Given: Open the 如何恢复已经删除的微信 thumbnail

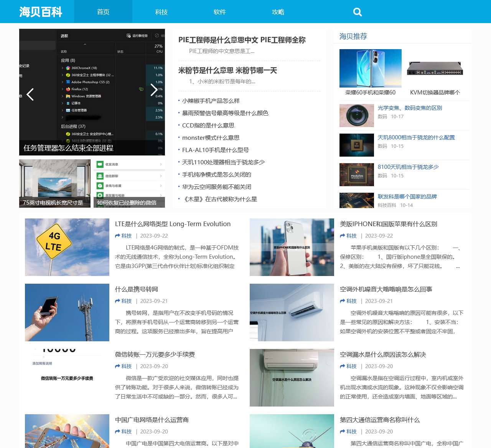Looking at the screenshot, I should pyautogui.click(x=129, y=183).
